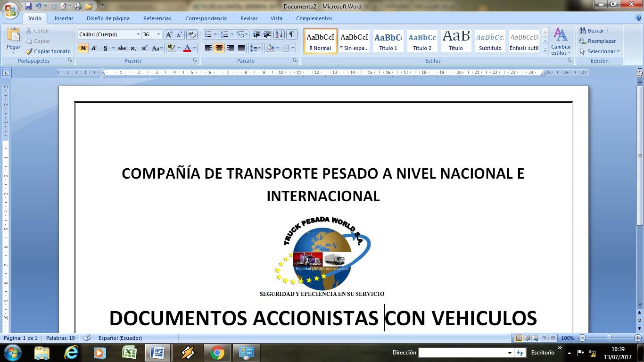Screen dimensions: 644x362
Task: Open the line spacing dropdown
Action: tap(255, 48)
